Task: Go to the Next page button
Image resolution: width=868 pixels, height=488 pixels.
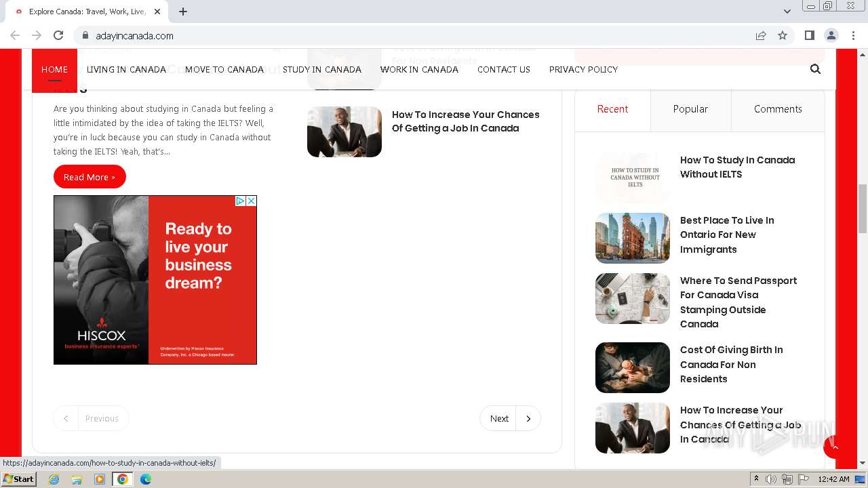Action: [510, 418]
